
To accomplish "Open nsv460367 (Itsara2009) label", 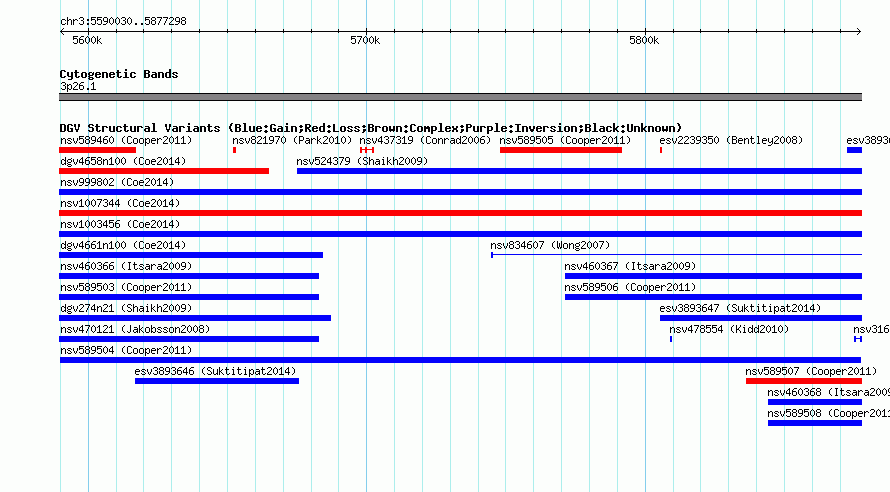I will 630,266.
